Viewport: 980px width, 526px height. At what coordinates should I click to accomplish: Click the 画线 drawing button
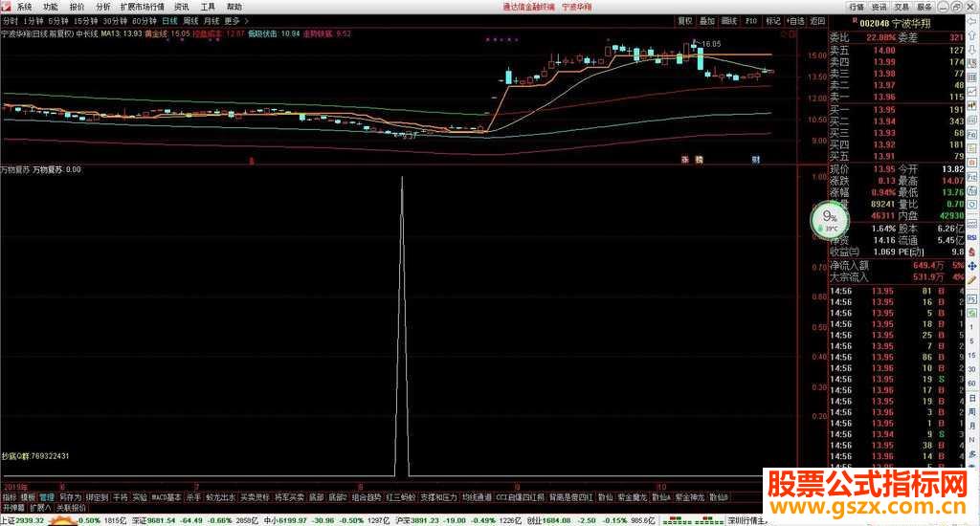coord(729,21)
